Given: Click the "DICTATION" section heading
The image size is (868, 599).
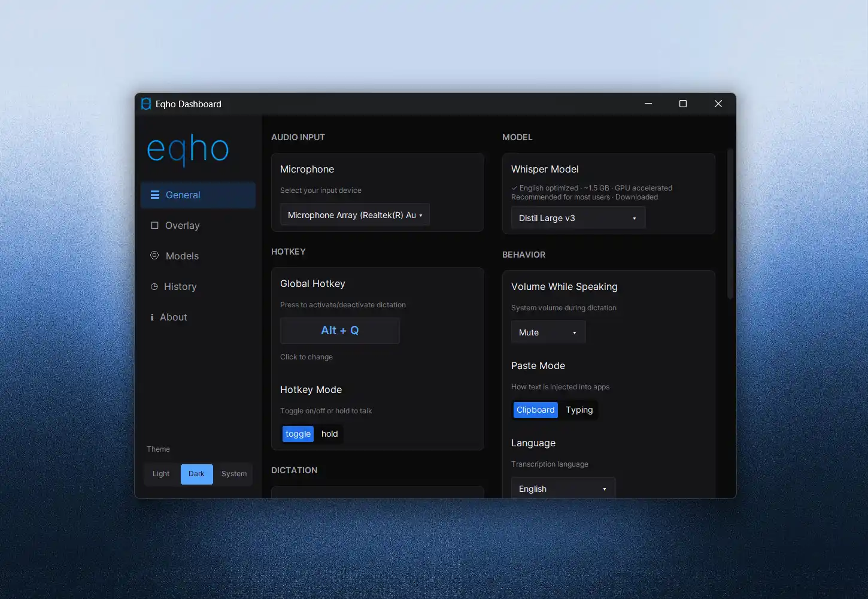Looking at the screenshot, I should [x=295, y=470].
